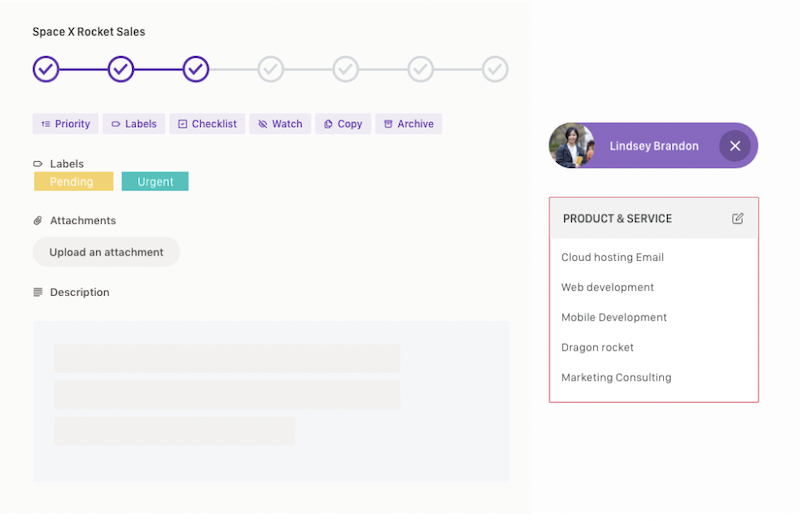Click into the Description text area
The height and width of the screenshot is (521, 800).
(x=271, y=402)
